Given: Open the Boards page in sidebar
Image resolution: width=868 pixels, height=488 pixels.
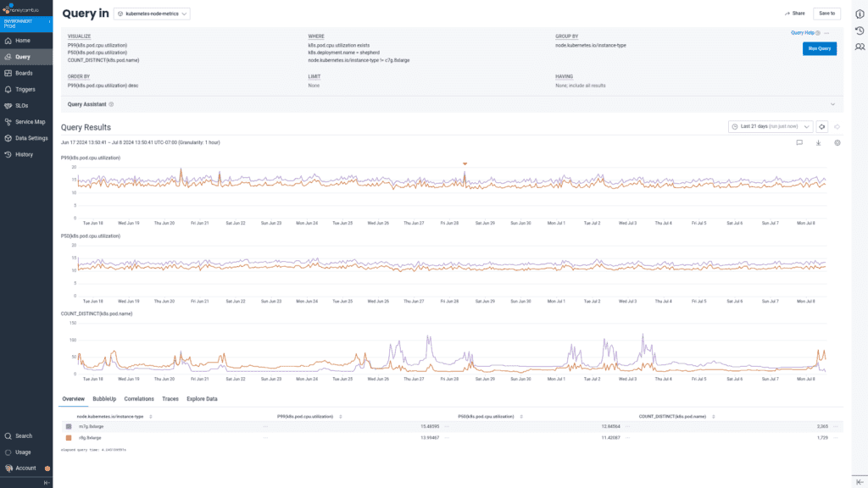Looking at the screenshot, I should pyautogui.click(x=23, y=73).
